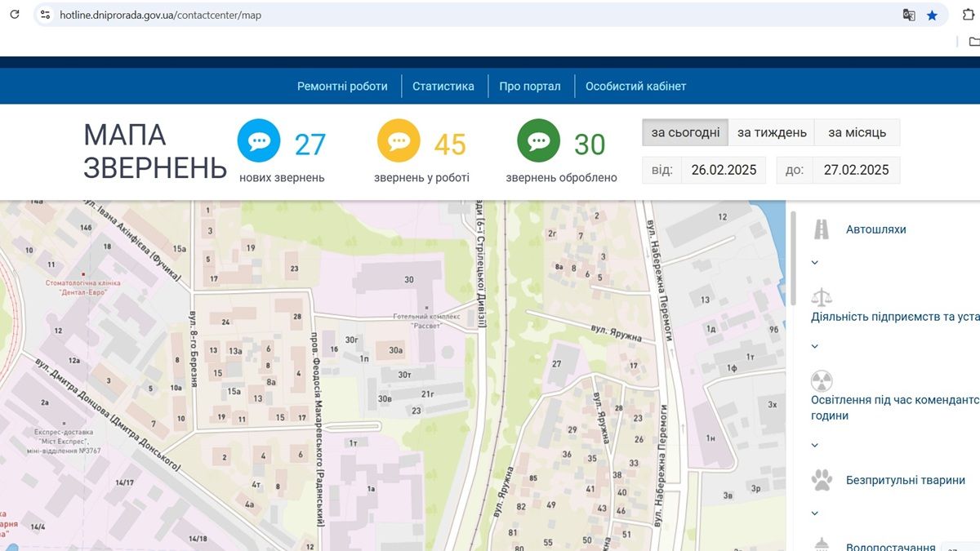Switch the period filter to за місяць
The image size is (980, 551).
tap(857, 132)
